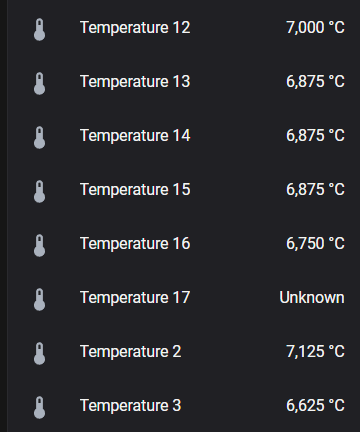Click the thermometer icon for Temperature 12
Image resolution: width=360 pixels, height=432 pixels.
pos(39,29)
